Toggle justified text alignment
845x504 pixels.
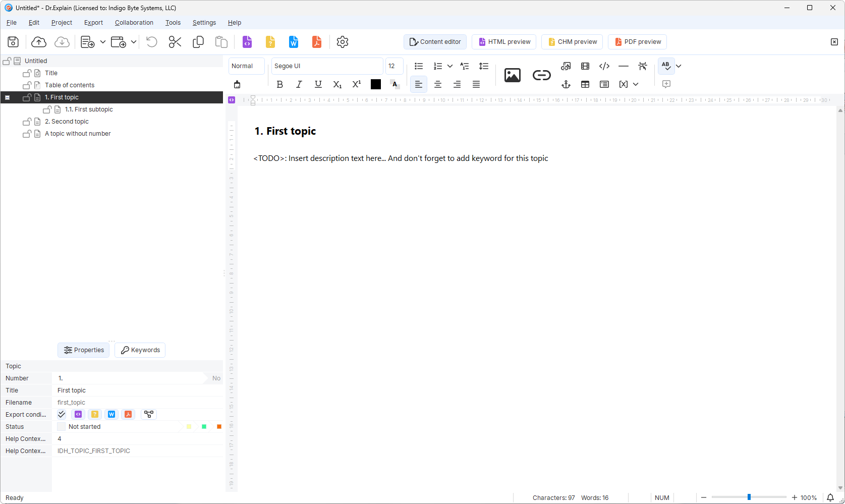[x=476, y=84]
